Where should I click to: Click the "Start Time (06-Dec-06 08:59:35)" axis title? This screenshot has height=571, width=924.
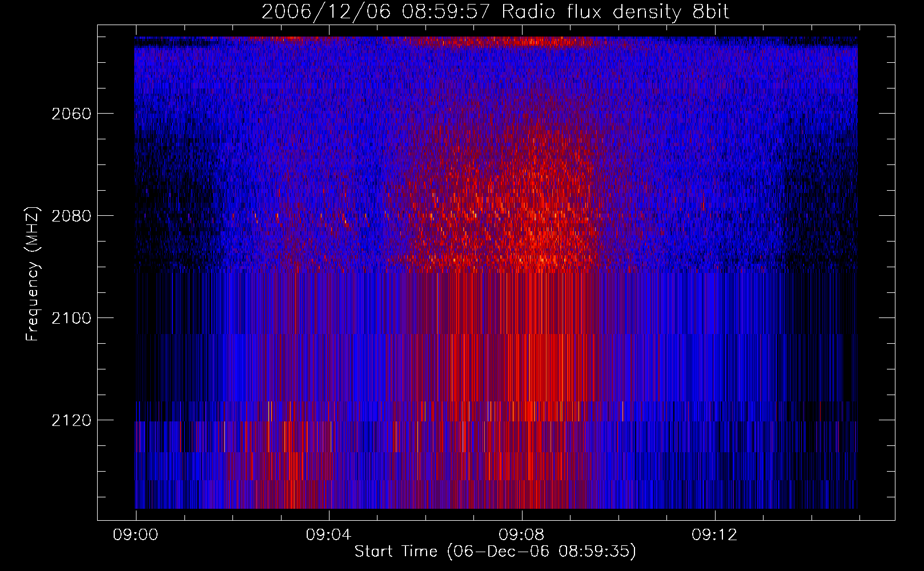(495, 552)
